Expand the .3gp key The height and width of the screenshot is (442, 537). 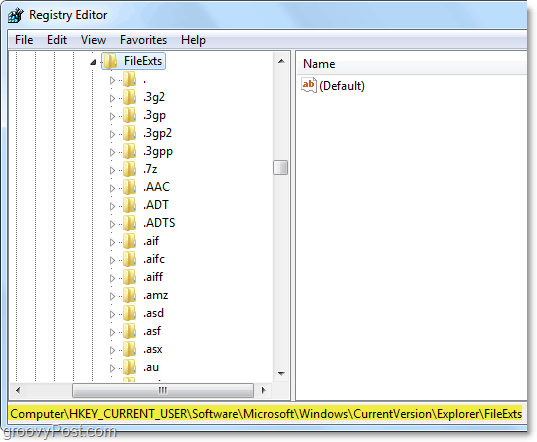point(112,116)
